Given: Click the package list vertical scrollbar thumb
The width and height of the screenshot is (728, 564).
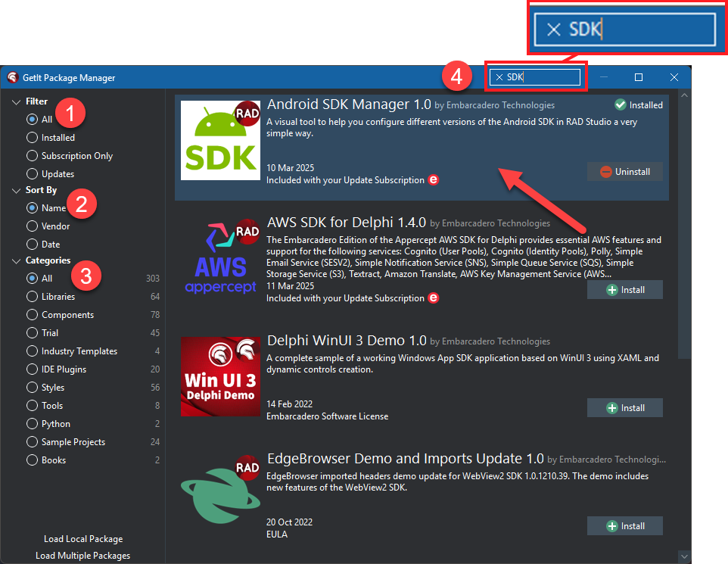Looking at the screenshot, I should point(684,230).
